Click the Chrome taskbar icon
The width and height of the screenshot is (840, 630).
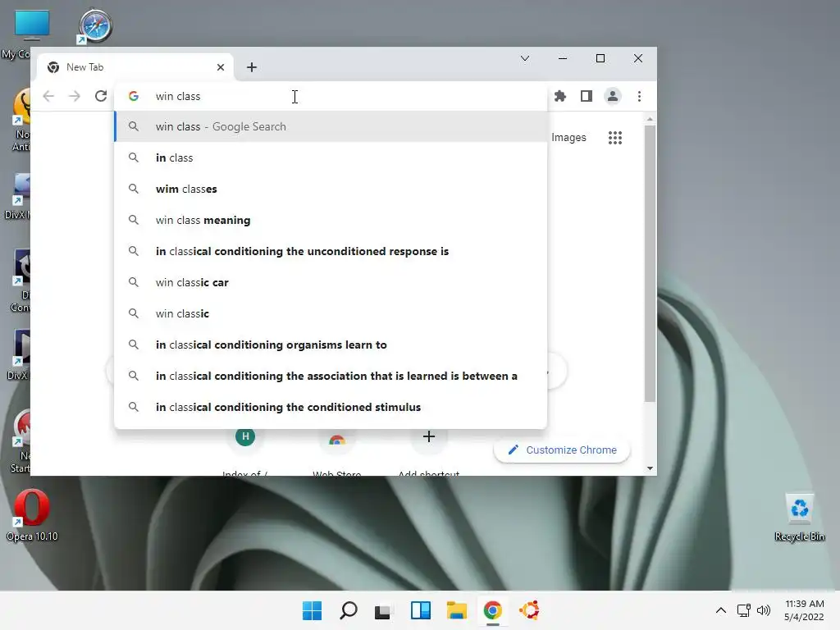(x=492, y=610)
